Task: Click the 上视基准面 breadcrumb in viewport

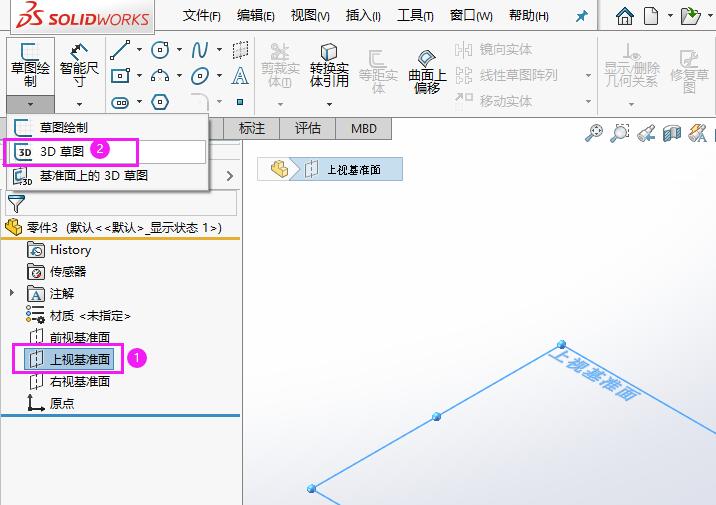Action: coord(346,169)
